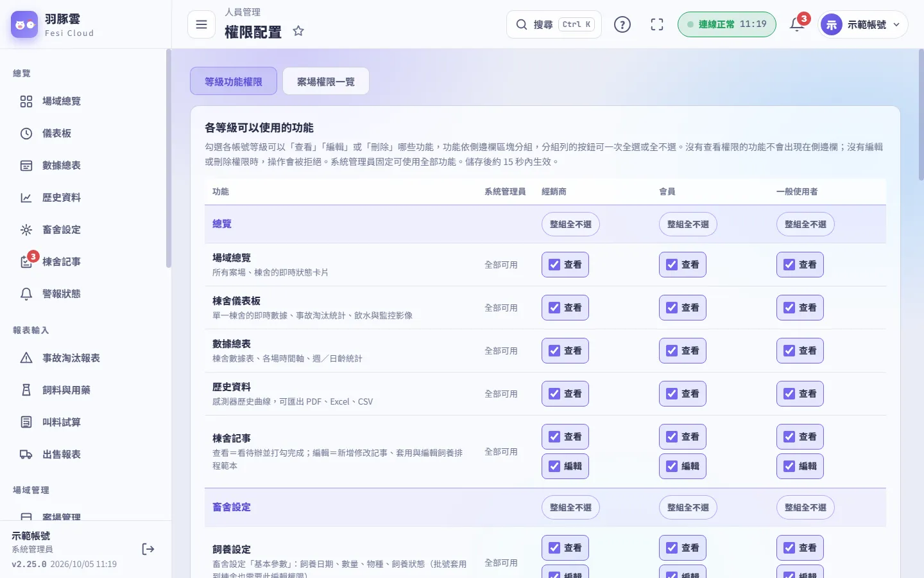Viewport: 924px width, 578px height.
Task: Open 叫料試算 document icon
Action: click(26, 423)
